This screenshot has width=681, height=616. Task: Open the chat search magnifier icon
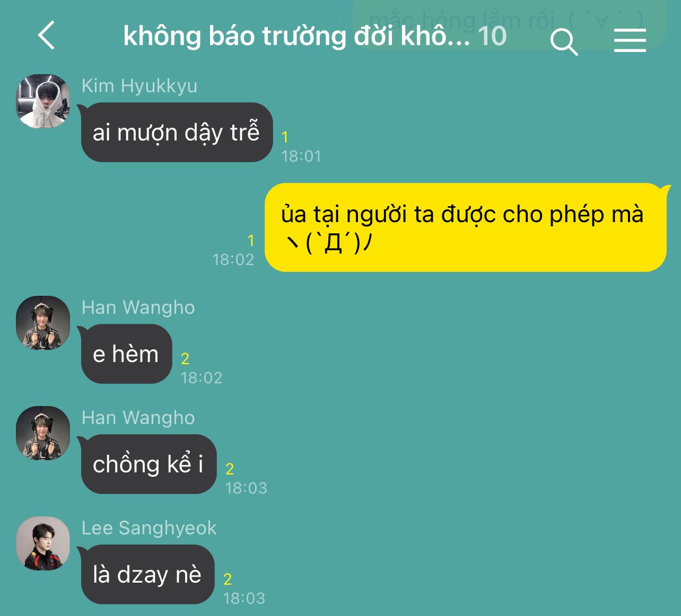pyautogui.click(x=564, y=41)
